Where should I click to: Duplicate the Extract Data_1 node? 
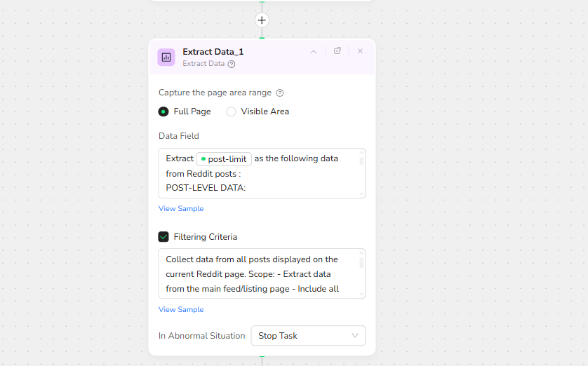pyautogui.click(x=338, y=51)
